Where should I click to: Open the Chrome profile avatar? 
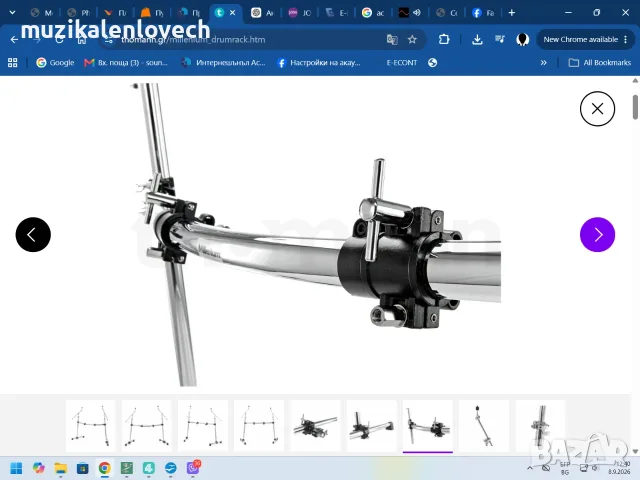[522, 40]
